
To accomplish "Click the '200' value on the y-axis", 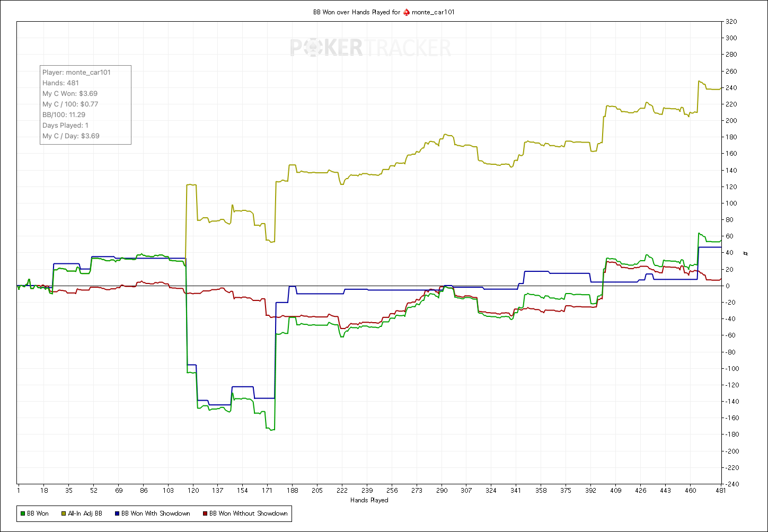I will coord(731,121).
